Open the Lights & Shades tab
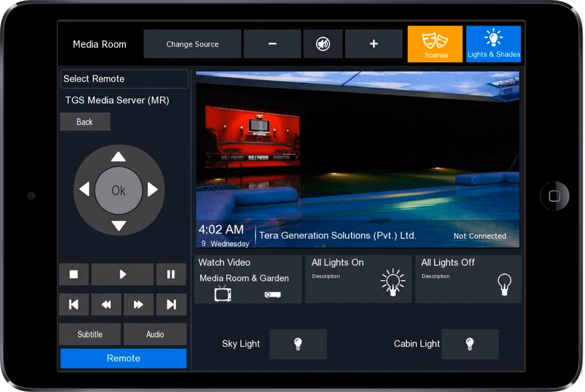 493,44
